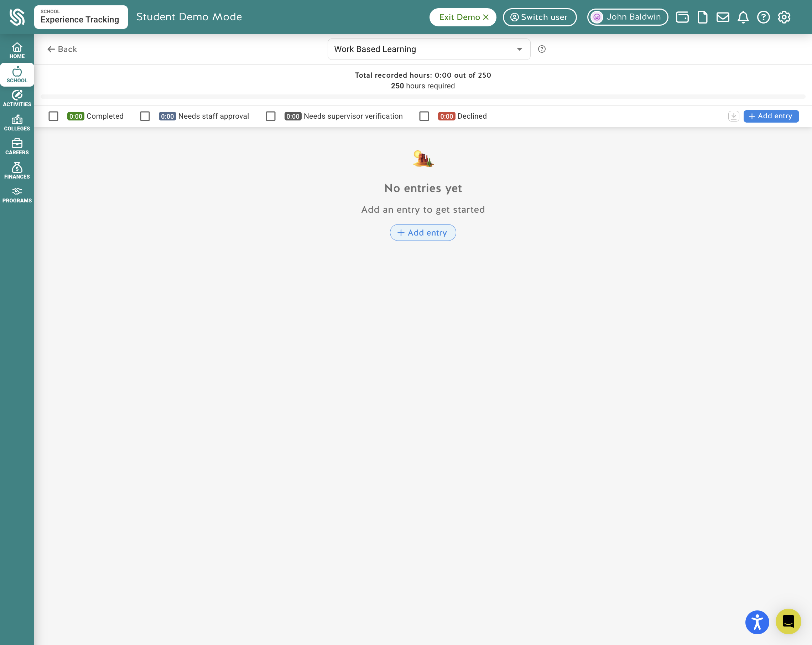
Task: Open the documents file icon
Action: pyautogui.click(x=702, y=17)
